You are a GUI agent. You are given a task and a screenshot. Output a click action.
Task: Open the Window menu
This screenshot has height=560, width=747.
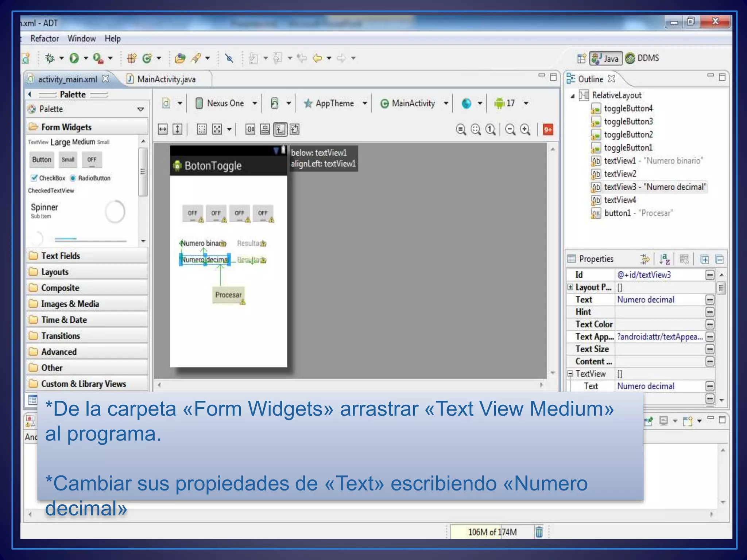coord(82,38)
